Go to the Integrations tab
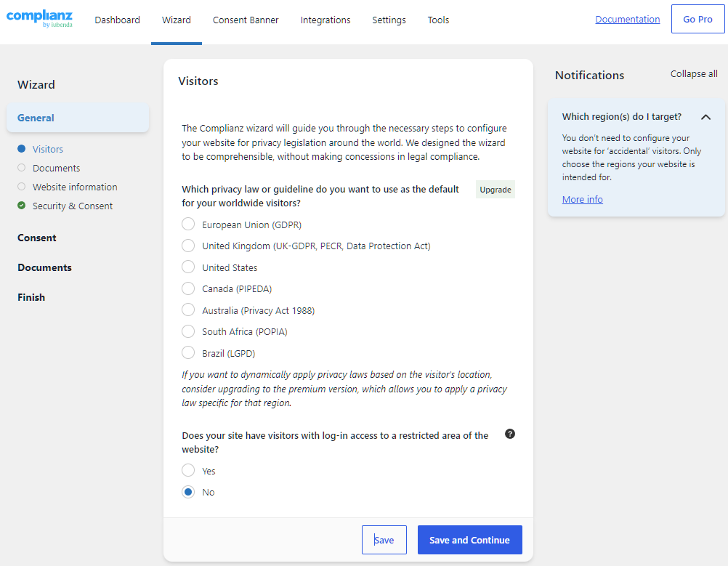 tap(325, 20)
